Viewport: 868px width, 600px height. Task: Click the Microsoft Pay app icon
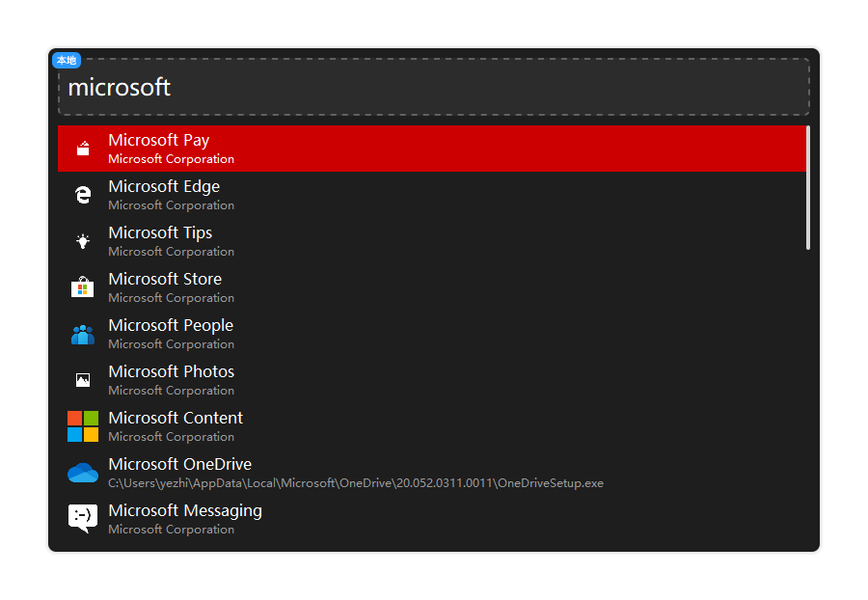click(x=83, y=149)
